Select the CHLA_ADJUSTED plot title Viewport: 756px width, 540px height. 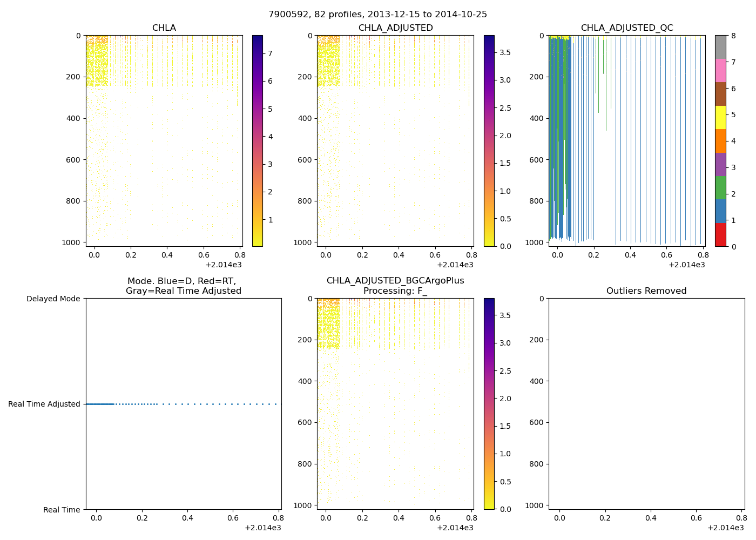pos(395,28)
